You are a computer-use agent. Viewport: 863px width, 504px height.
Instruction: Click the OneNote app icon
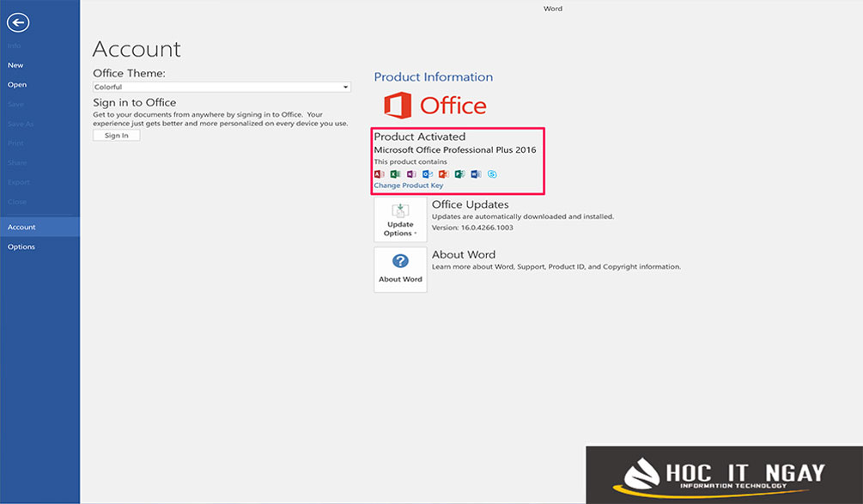pos(411,174)
